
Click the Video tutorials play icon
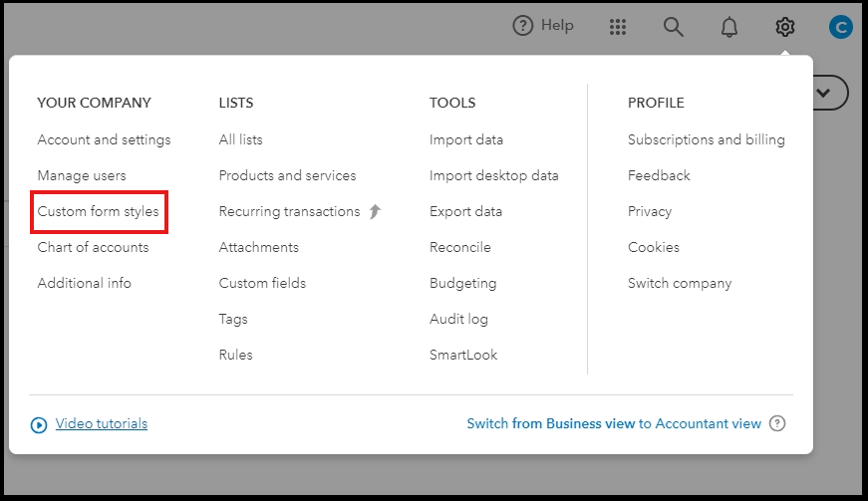coord(39,424)
